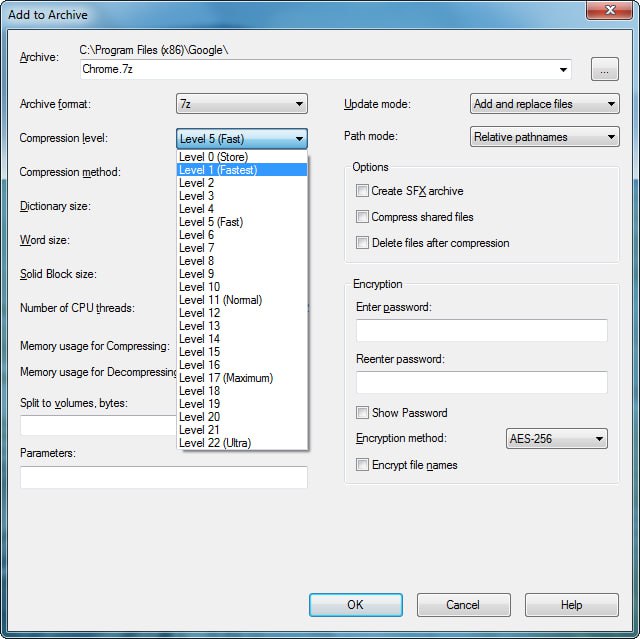
Task: Enable Encrypt file names
Action: click(362, 465)
